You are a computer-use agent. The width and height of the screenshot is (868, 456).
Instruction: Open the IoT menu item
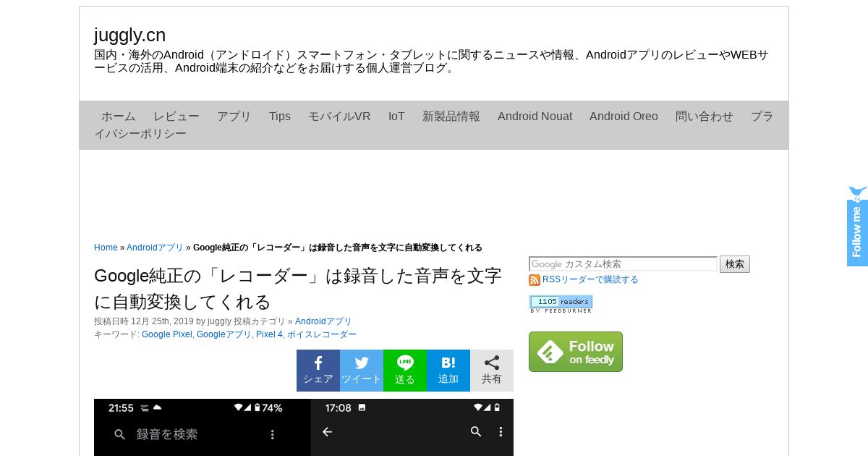coord(396,117)
